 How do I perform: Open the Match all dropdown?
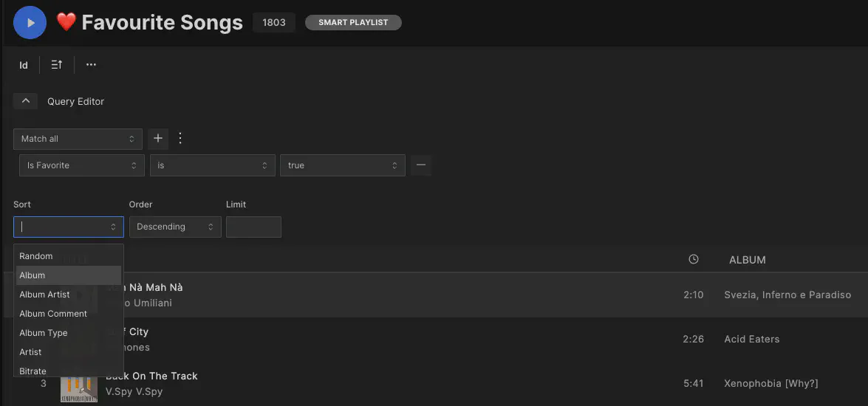78,139
